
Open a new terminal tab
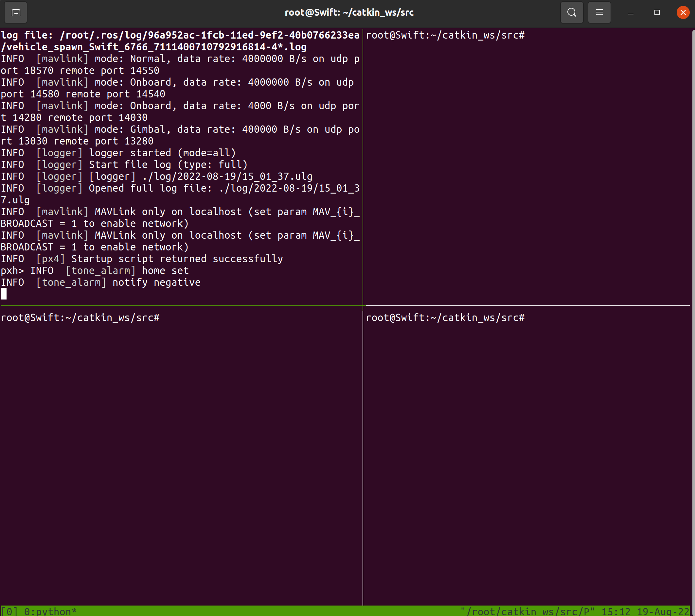16,12
